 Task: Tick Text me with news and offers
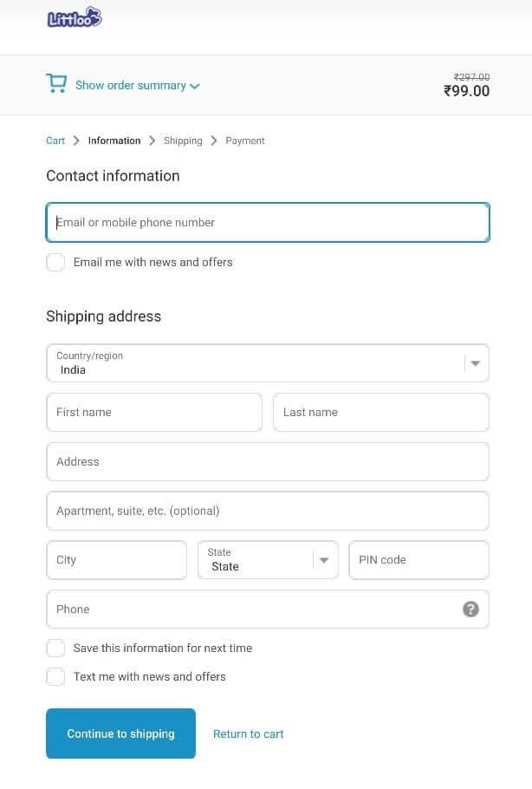[x=55, y=676]
